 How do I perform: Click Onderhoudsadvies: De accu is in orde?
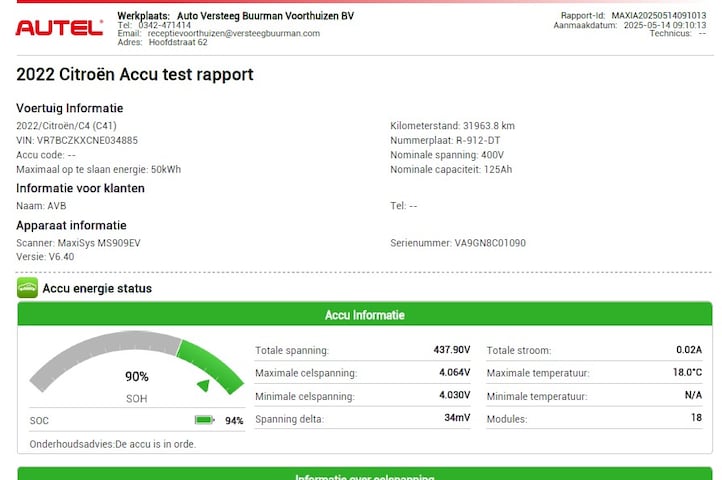click(x=113, y=444)
